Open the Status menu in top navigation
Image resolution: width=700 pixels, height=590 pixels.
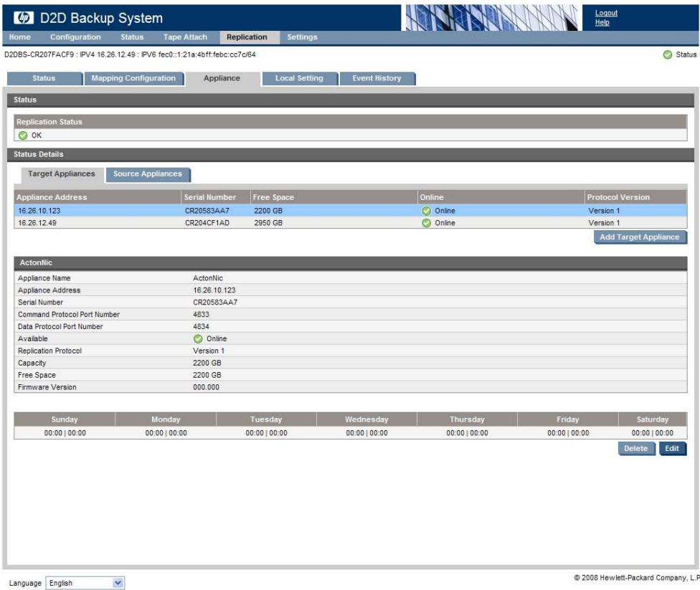132,37
